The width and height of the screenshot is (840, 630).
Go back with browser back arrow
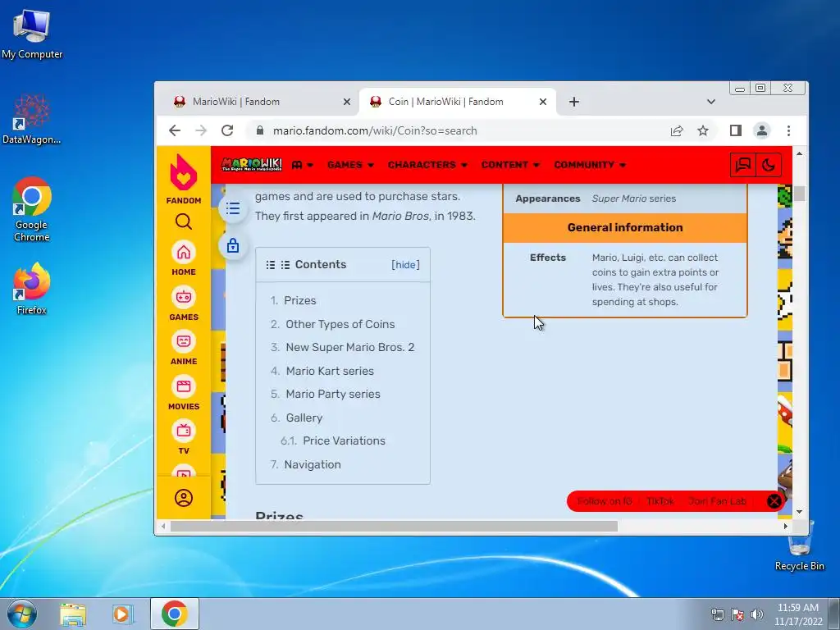click(175, 130)
